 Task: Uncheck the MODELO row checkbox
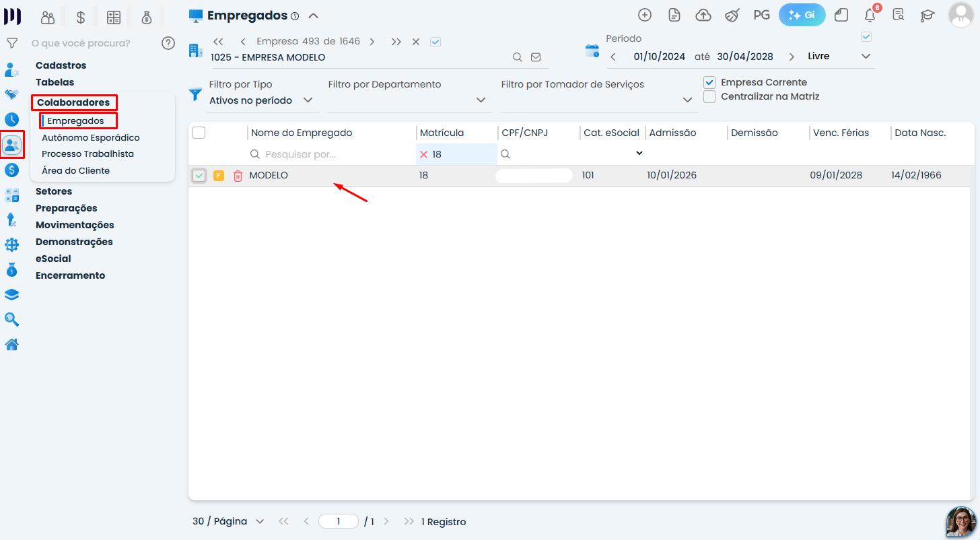(199, 176)
